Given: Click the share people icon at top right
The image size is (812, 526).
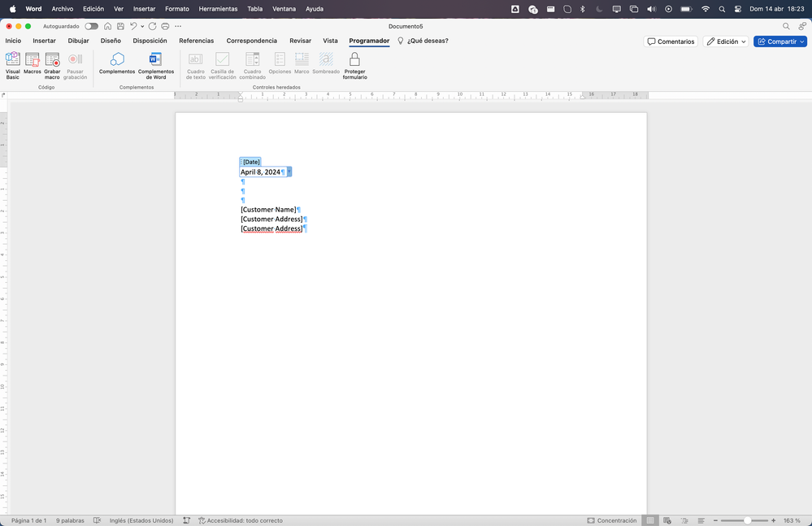Looking at the screenshot, I should [x=802, y=26].
